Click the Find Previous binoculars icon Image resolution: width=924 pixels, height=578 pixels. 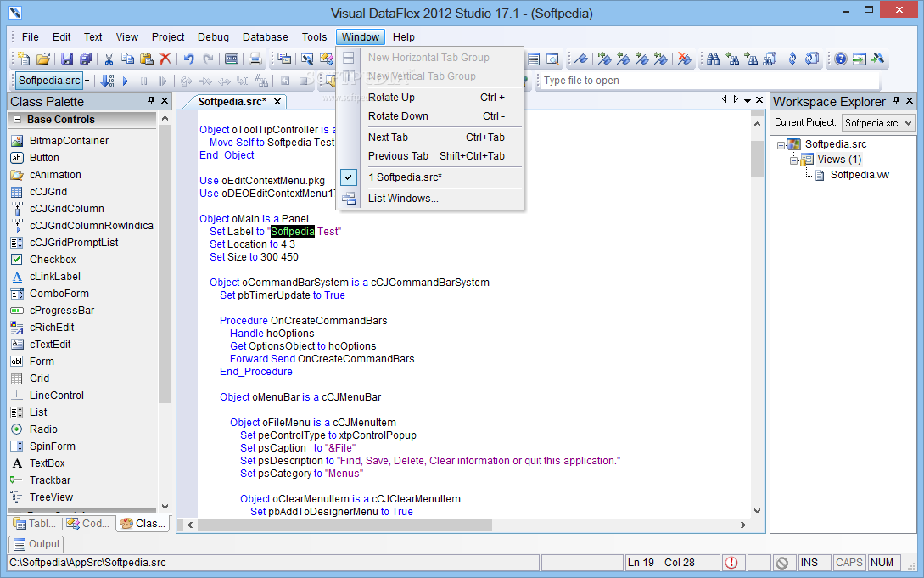(732, 59)
